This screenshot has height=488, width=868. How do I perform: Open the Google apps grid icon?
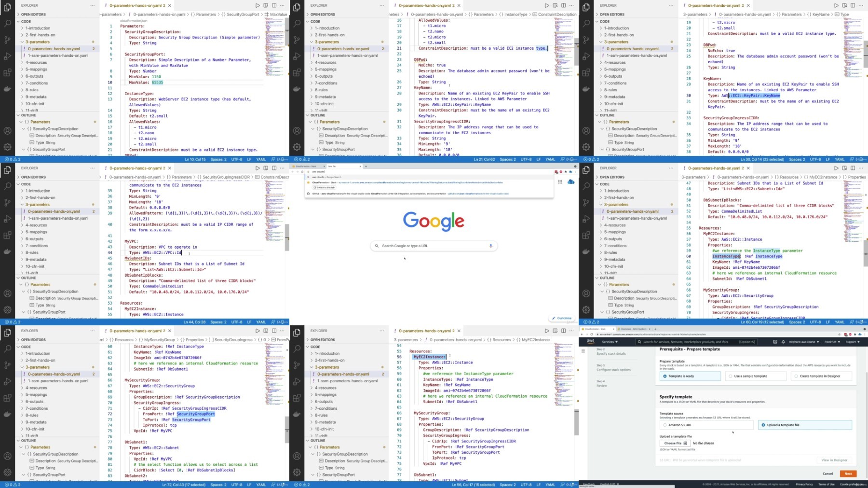point(560,182)
